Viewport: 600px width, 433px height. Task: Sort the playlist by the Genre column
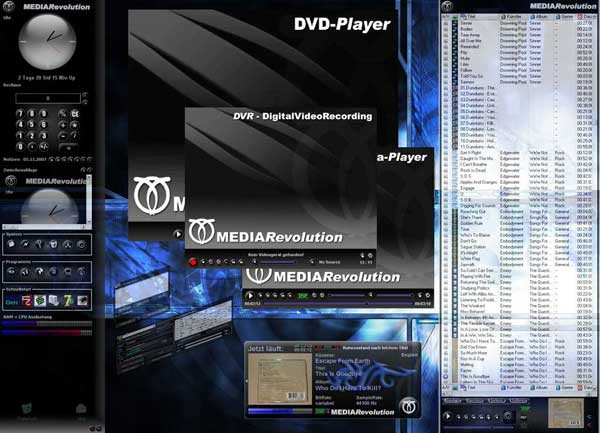click(x=565, y=17)
